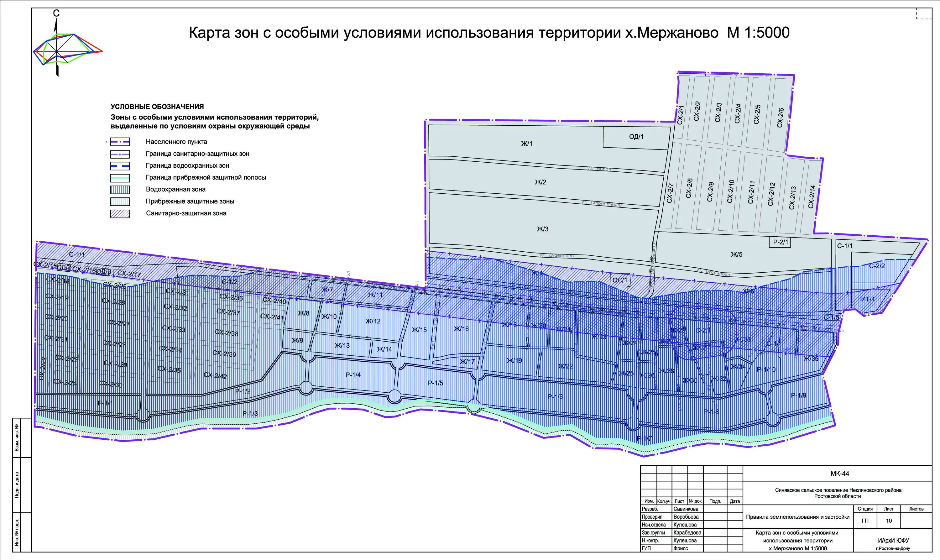
Task: Click the Водоохранная зона hatch swatch
Action: [x=120, y=189]
